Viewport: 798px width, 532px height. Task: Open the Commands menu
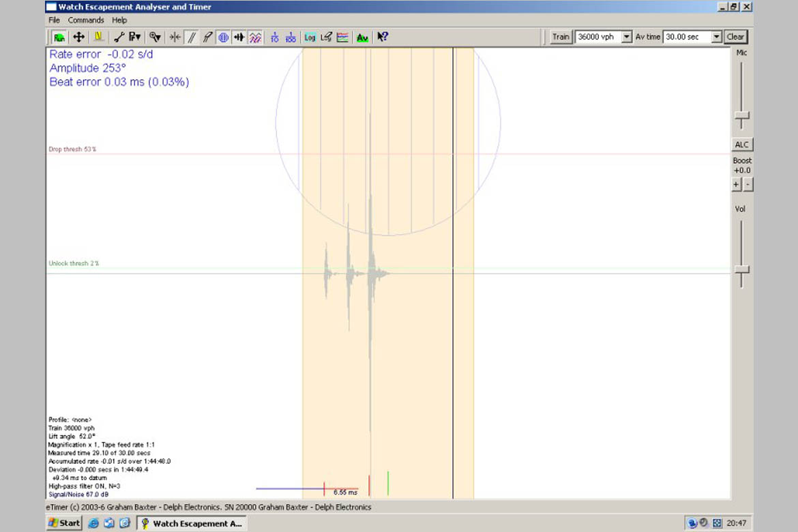point(86,20)
